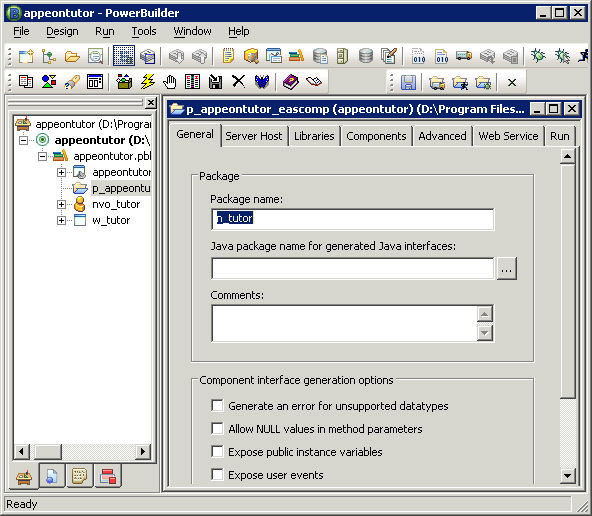This screenshot has height=516, width=592.
Task: Click the first Debug bug icon
Action: coord(538,56)
